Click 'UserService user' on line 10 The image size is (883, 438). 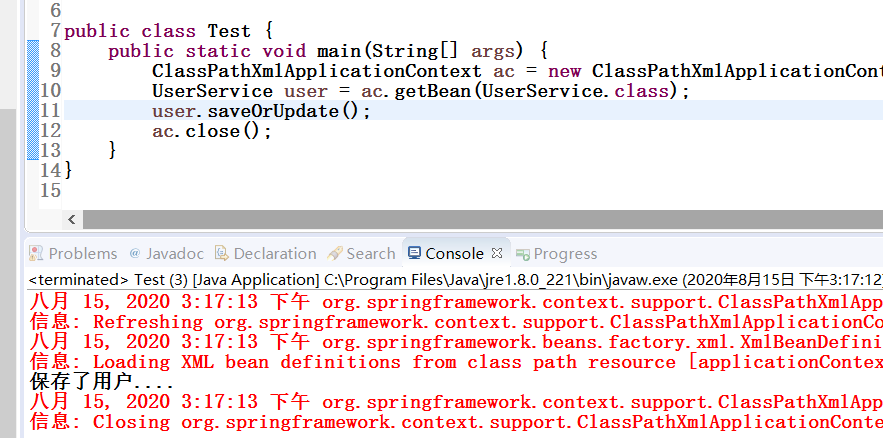tap(239, 91)
